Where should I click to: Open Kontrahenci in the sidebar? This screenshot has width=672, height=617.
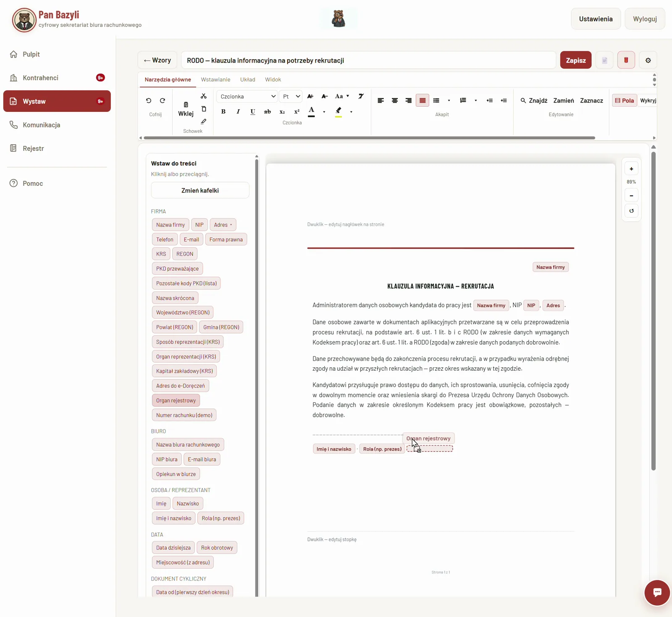(x=57, y=78)
